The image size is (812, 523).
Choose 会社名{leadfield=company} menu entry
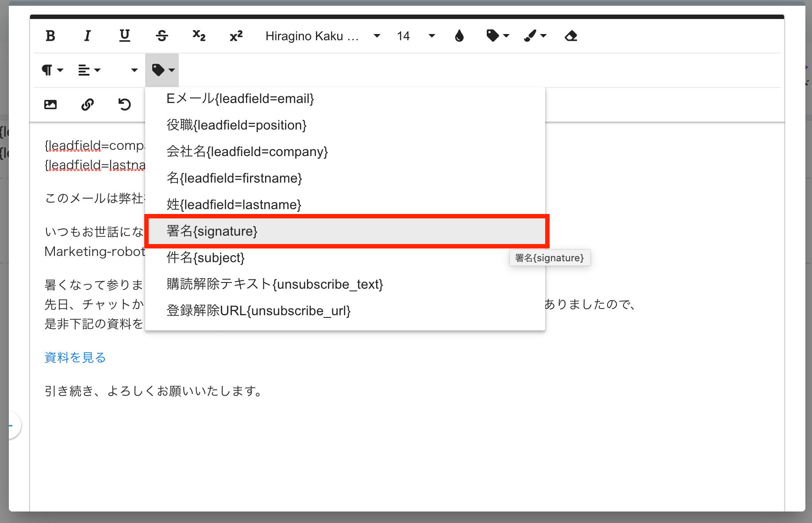pos(247,152)
